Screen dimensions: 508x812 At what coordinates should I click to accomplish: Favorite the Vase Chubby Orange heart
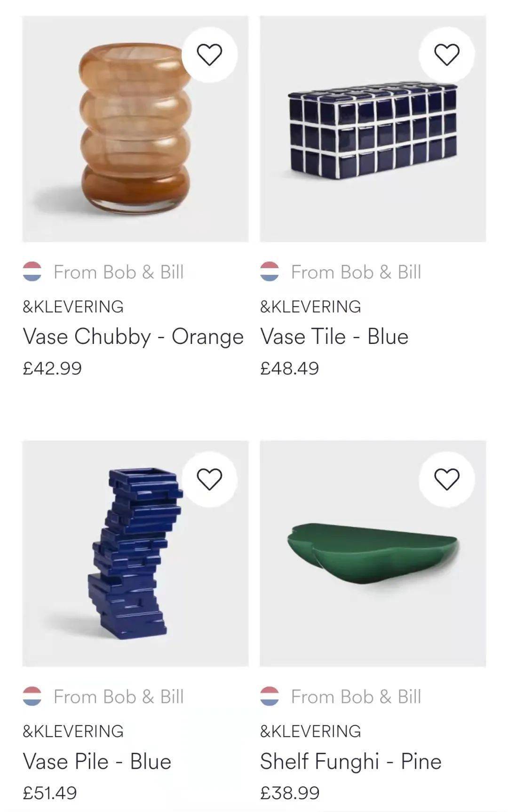pyautogui.click(x=209, y=55)
